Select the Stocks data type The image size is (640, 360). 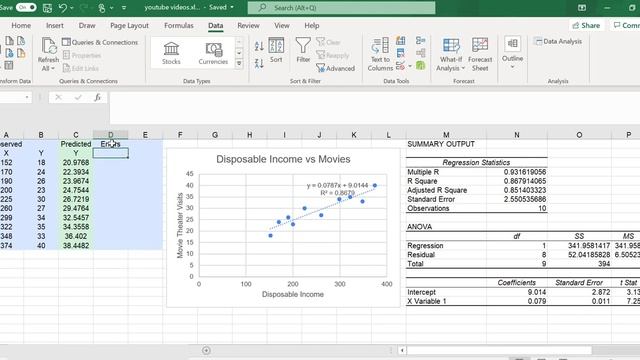[171, 53]
